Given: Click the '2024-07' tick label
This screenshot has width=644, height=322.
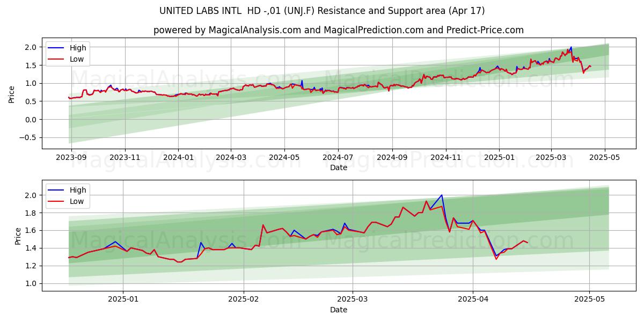Looking at the screenshot, I should [x=338, y=157].
